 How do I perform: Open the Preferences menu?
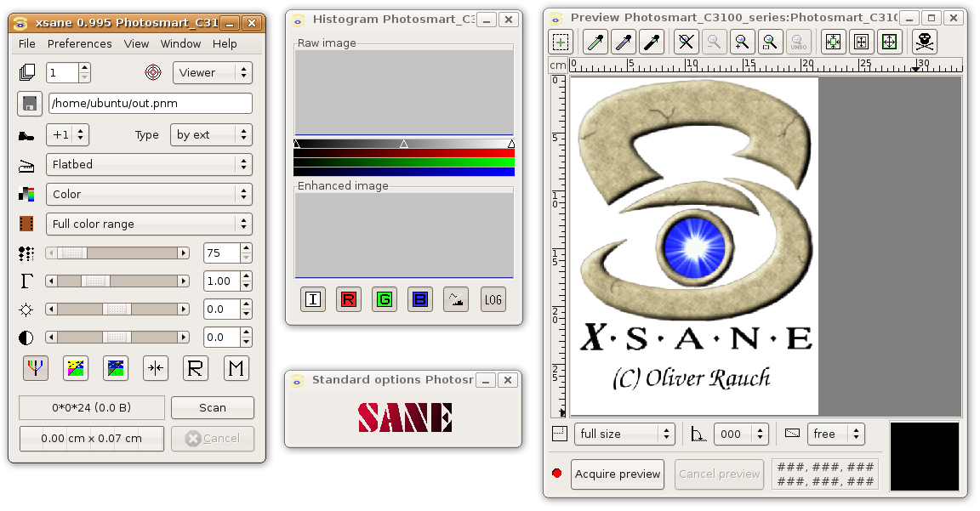click(x=79, y=43)
